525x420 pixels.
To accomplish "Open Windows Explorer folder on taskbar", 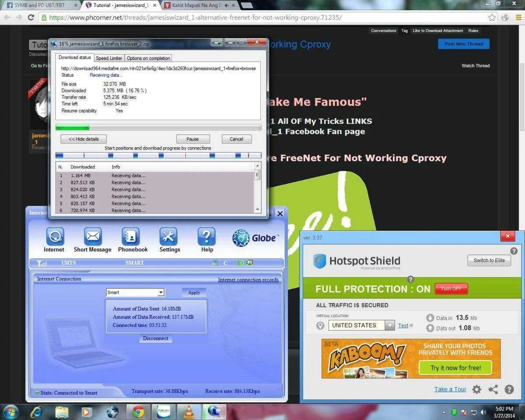I will [x=62, y=412].
